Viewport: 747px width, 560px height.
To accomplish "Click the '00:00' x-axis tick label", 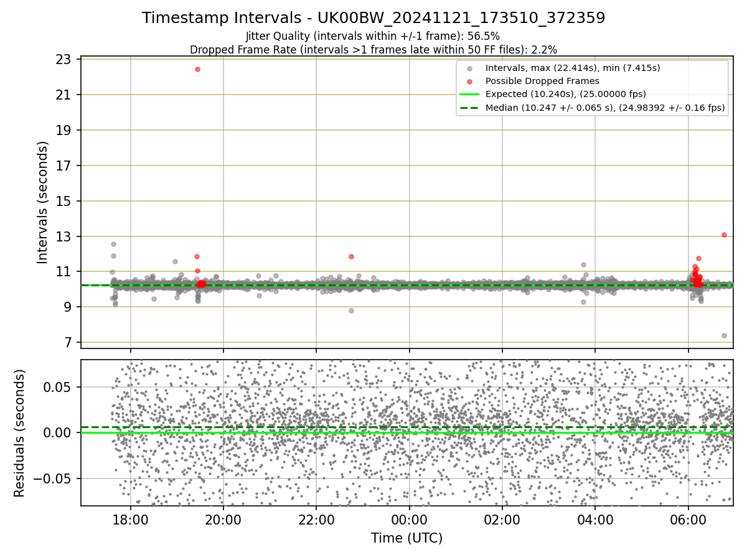I will [409, 520].
